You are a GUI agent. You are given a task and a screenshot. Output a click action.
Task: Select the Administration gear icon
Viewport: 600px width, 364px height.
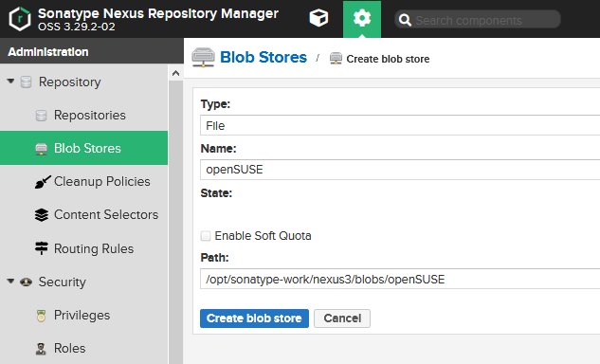[x=362, y=18]
